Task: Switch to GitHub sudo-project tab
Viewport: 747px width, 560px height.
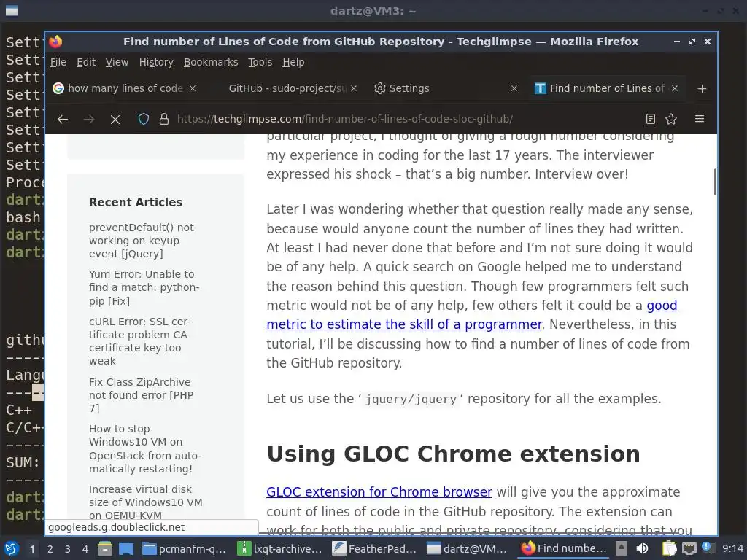Action: (287, 88)
